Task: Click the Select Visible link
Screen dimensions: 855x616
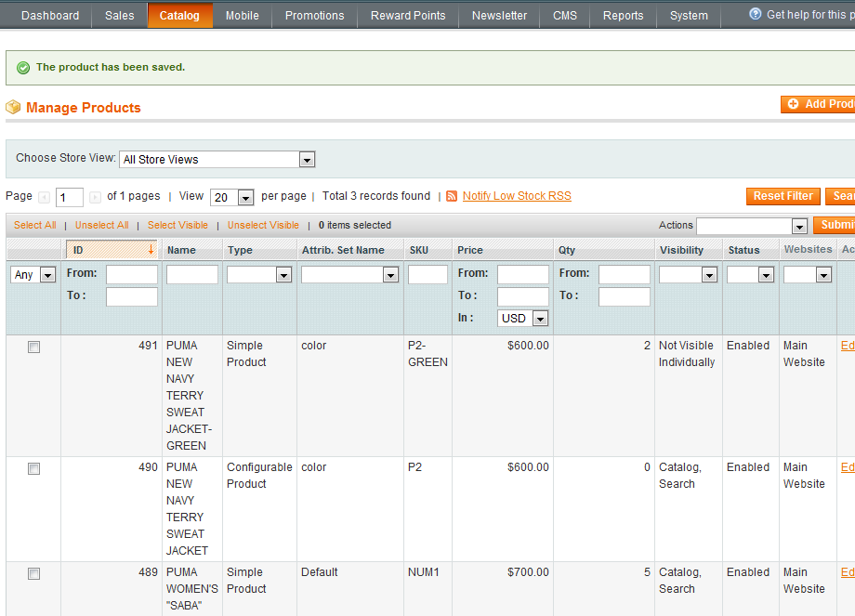Action: [178, 225]
